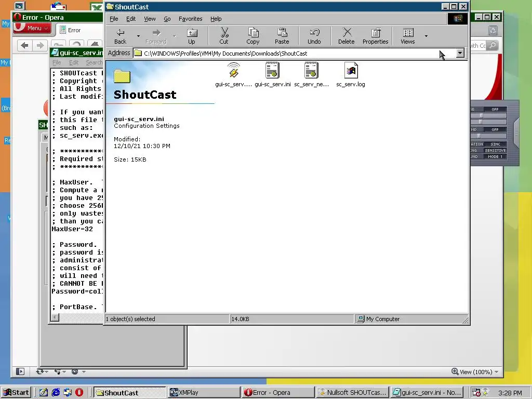This screenshot has width=532, height=399.
Task: Click the SHOUTcast tray icon
Action: [x=485, y=392]
